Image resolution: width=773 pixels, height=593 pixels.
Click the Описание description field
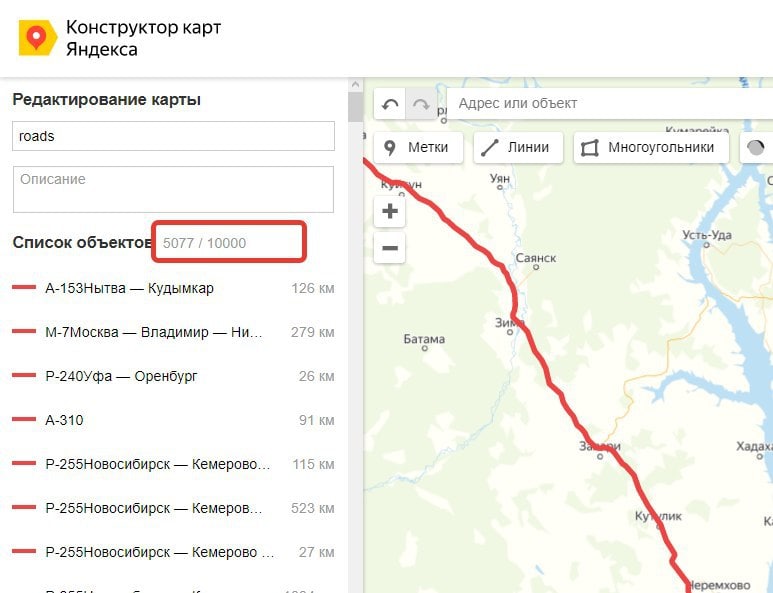(174, 189)
